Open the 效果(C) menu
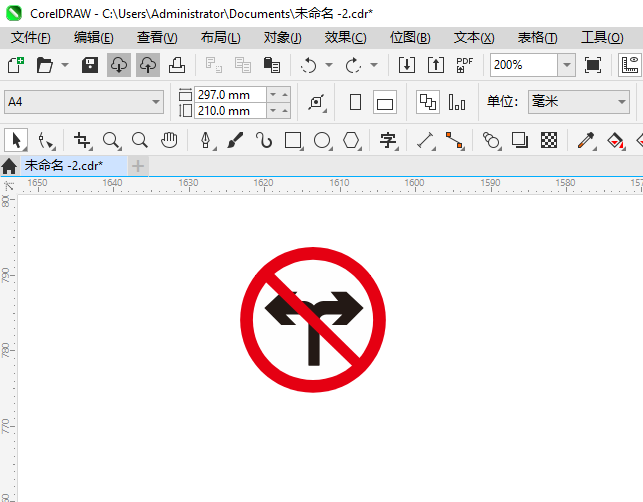 coord(345,38)
